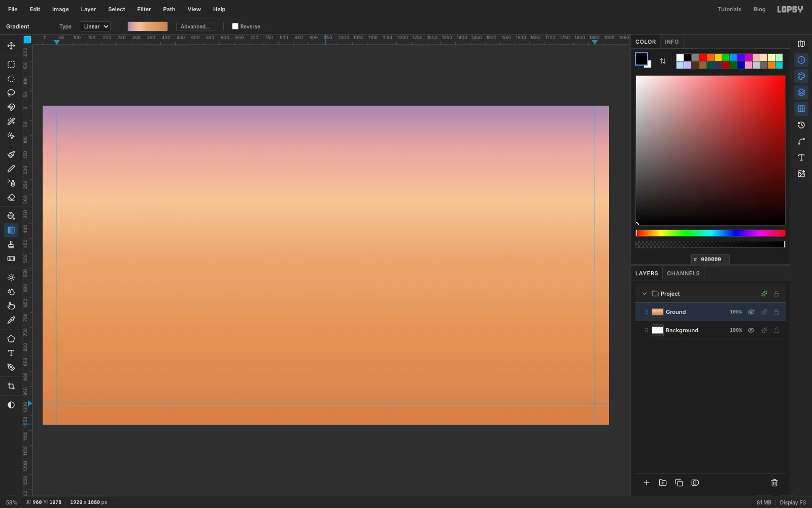The width and height of the screenshot is (812, 508).
Task: Click the image-add icon in right sidebar
Action: point(801,174)
